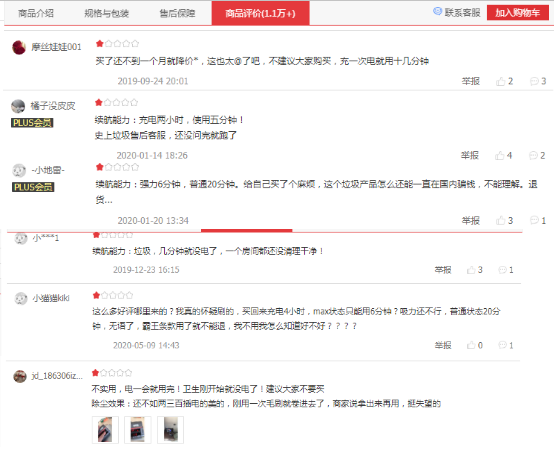Click timestamp 2020-01-14 18:26
554x453 pixels.
(152, 156)
